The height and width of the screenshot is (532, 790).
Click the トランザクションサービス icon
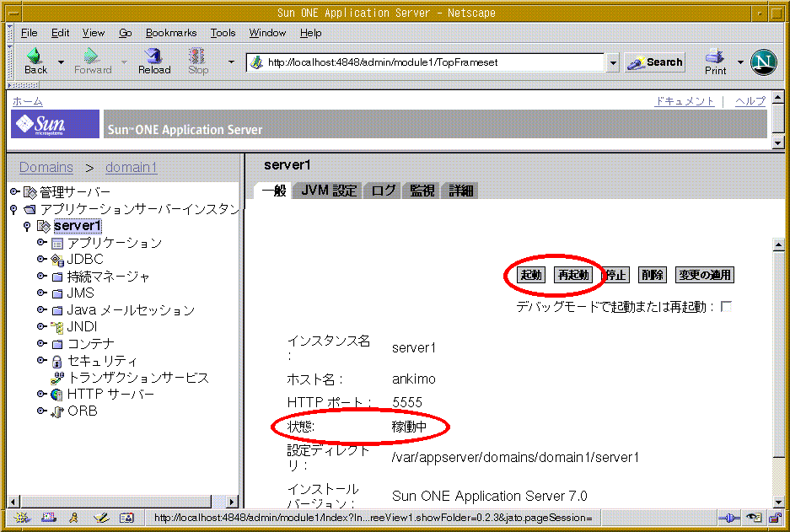point(57,378)
